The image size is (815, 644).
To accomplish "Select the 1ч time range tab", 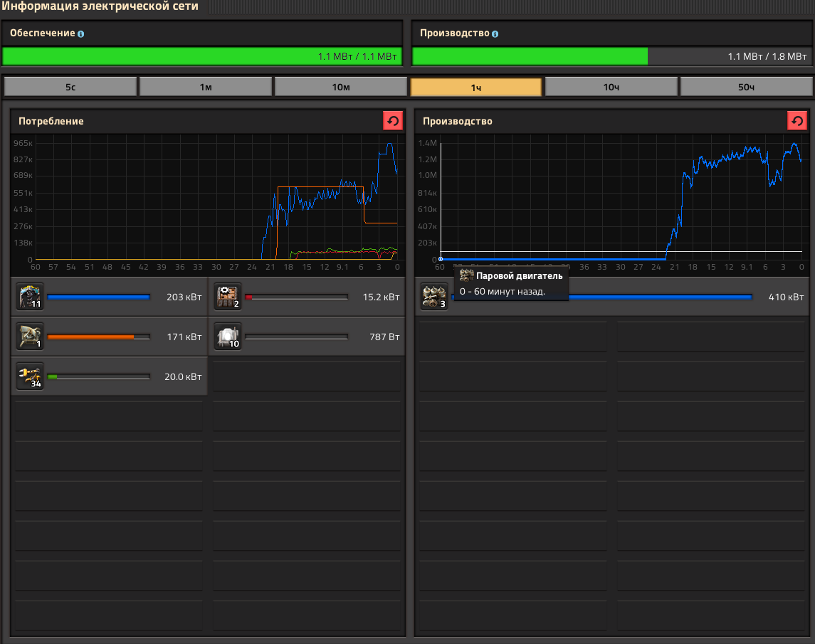I will (475, 87).
